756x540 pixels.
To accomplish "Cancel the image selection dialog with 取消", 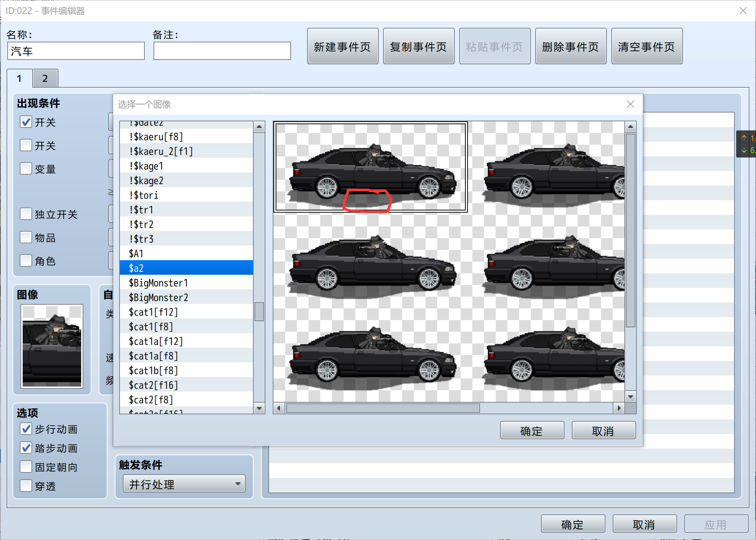I will point(604,431).
